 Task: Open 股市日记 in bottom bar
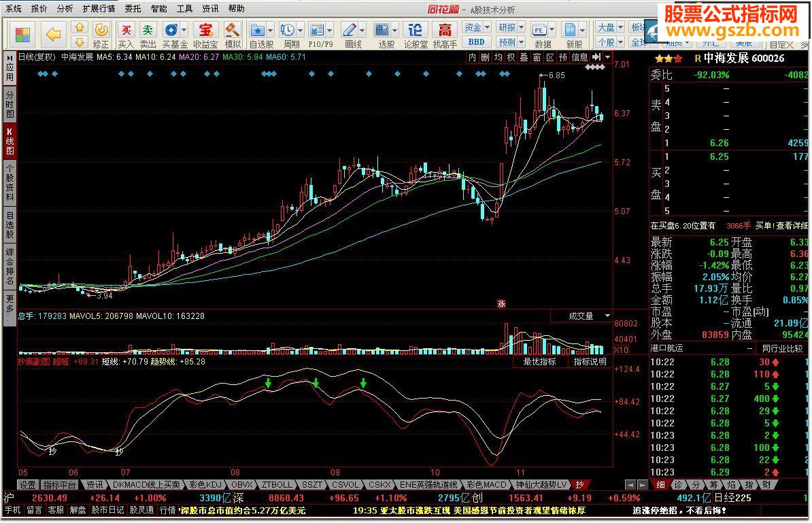pyautogui.click(x=107, y=510)
